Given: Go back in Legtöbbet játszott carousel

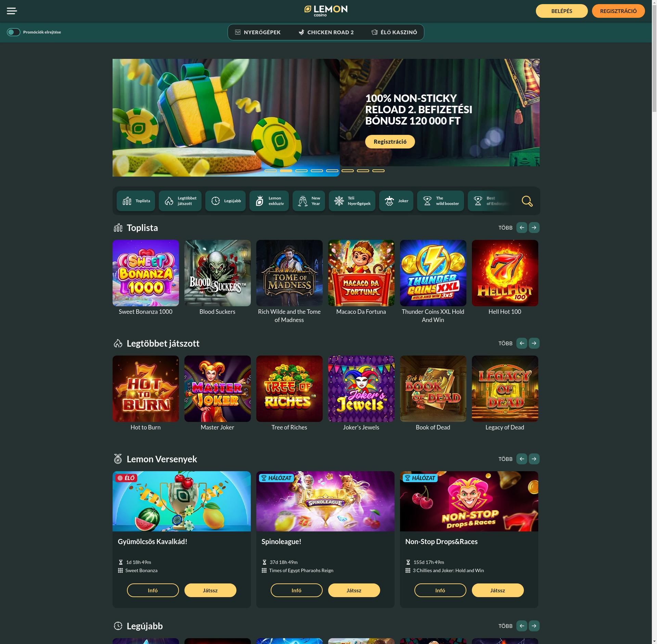Looking at the screenshot, I should (522, 343).
